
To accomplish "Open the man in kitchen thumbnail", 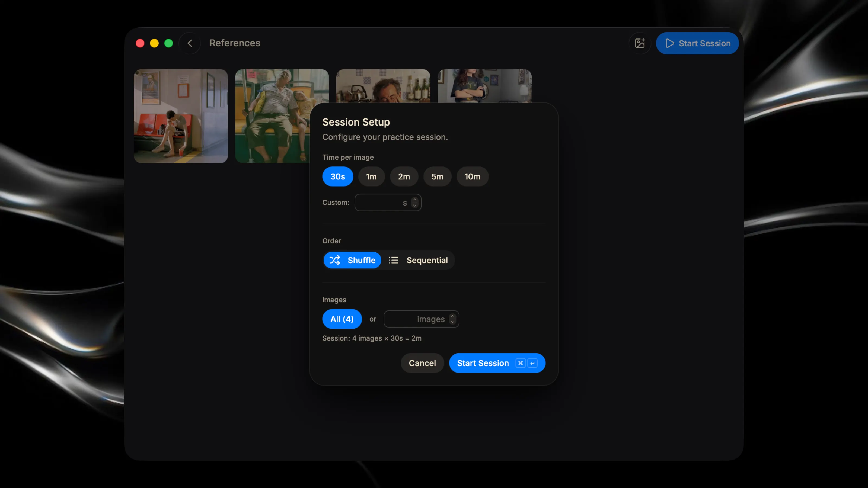I will tap(383, 86).
